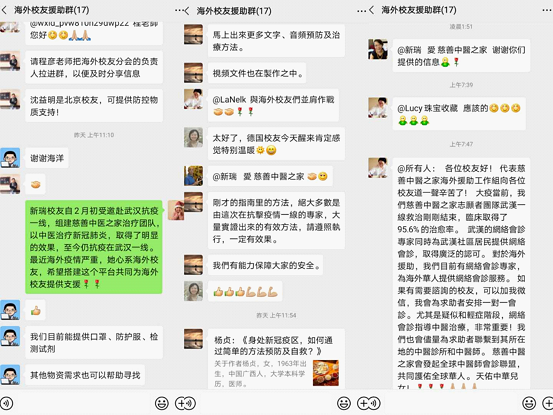Open the 杨贞 shared article link card

tap(276, 359)
